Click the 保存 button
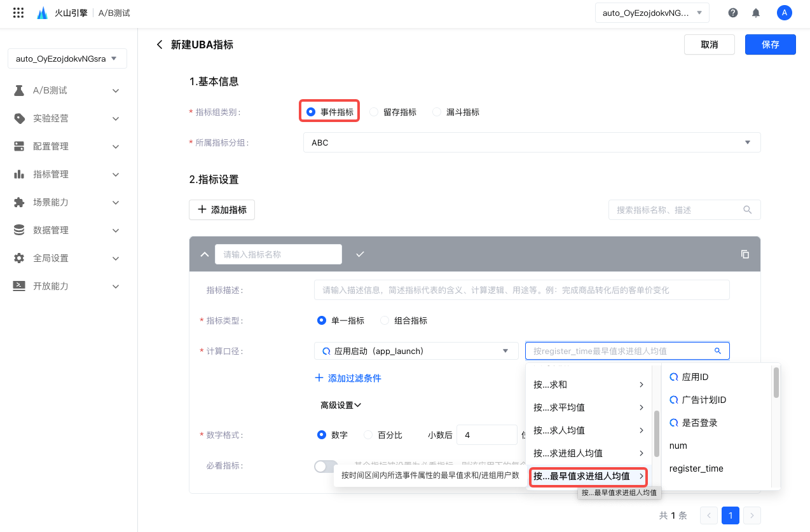 (x=770, y=44)
